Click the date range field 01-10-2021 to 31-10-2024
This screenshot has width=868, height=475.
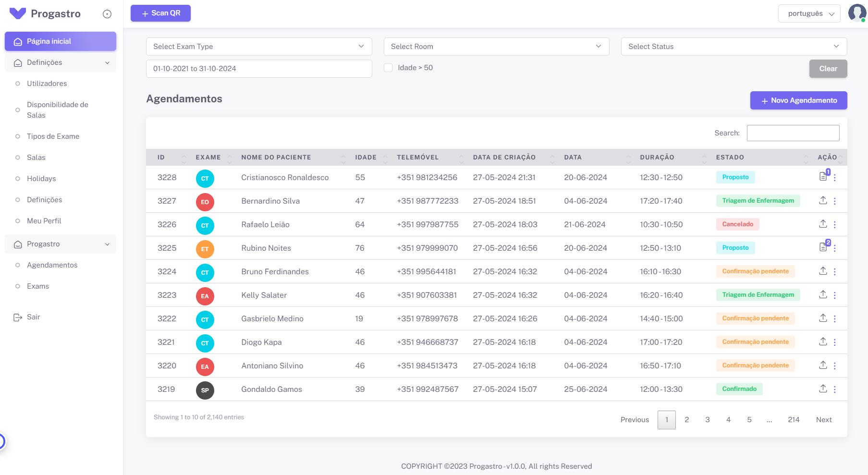click(x=259, y=69)
